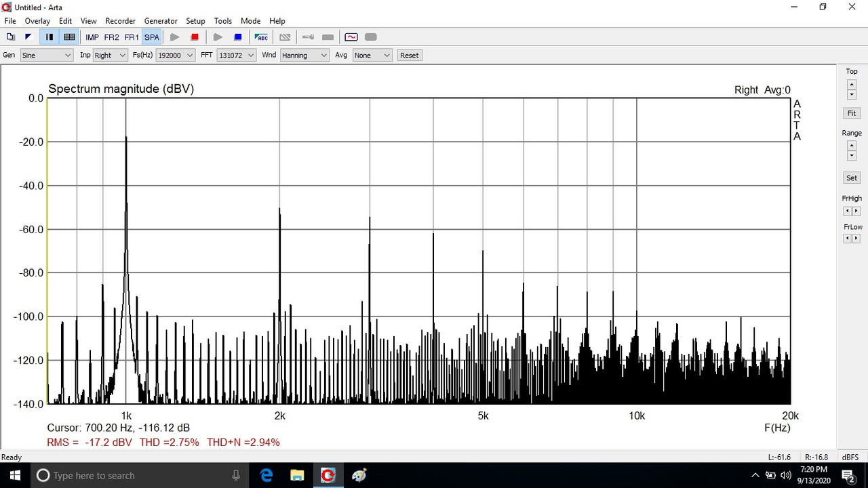This screenshot has height=488, width=868.
Task: Click the ABC text overlay icon
Action: coord(261,37)
